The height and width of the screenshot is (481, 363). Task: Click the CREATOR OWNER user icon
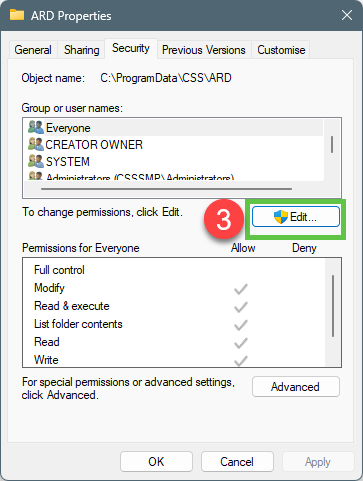(36, 144)
